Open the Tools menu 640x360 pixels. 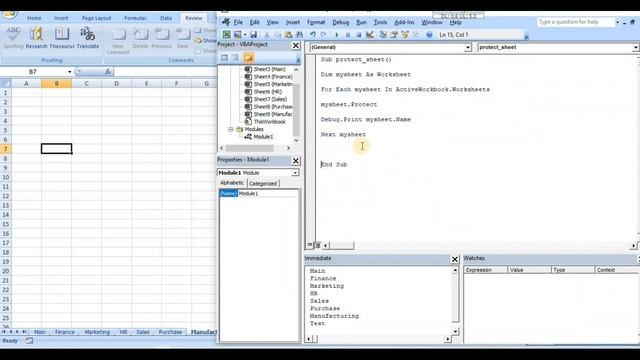(x=380, y=22)
